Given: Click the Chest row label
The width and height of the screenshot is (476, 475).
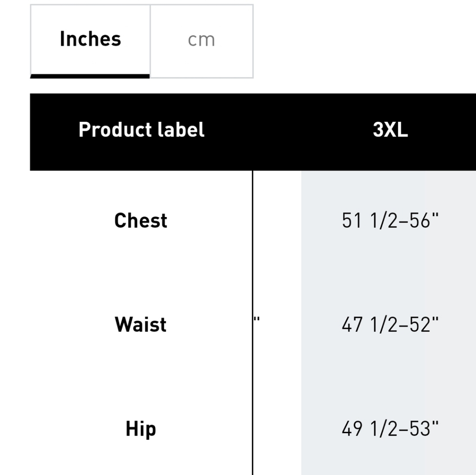Looking at the screenshot, I should pos(140,220).
